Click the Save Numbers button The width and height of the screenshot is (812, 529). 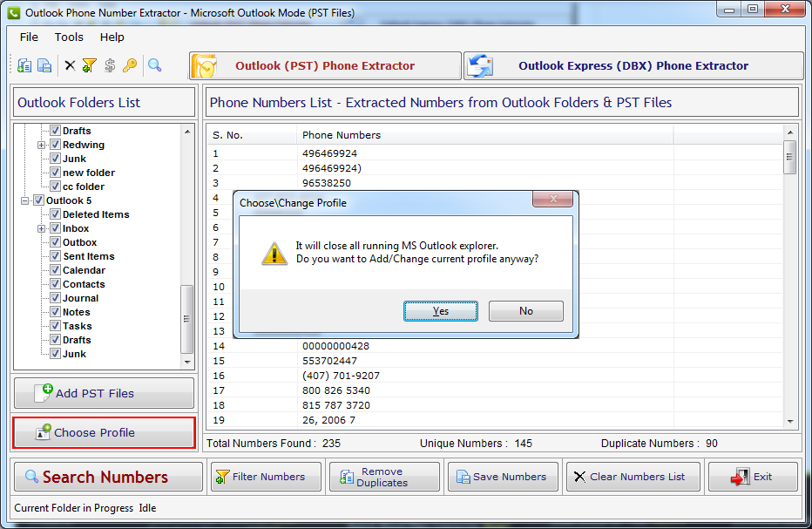503,477
